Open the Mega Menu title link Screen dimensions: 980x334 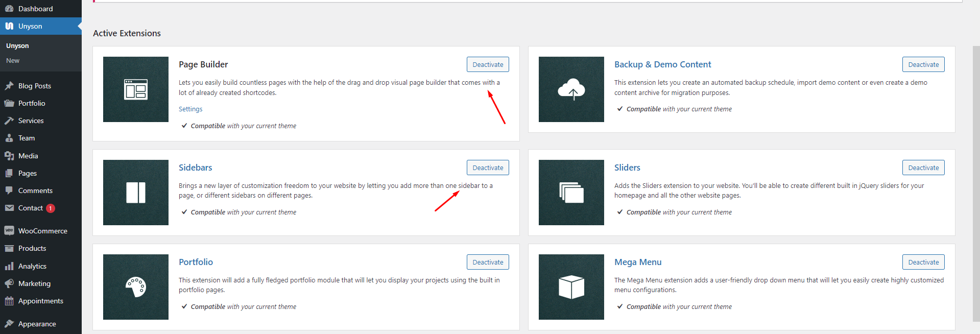click(x=638, y=262)
